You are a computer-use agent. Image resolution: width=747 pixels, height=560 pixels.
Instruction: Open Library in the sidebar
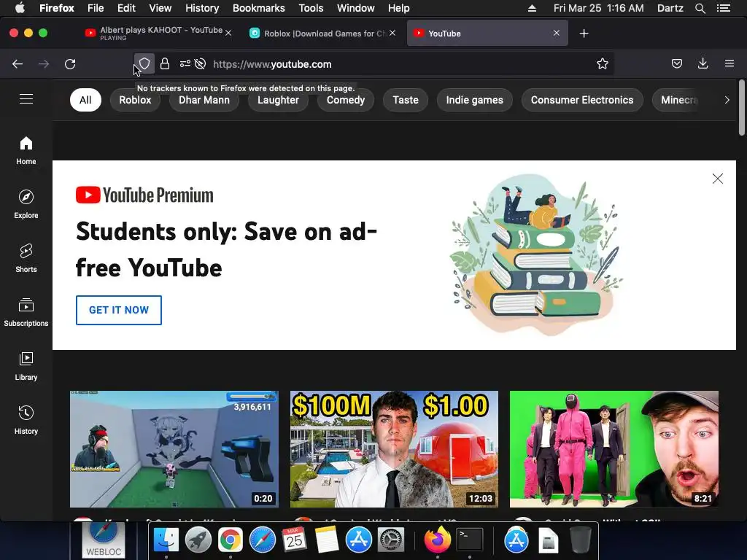(x=26, y=366)
